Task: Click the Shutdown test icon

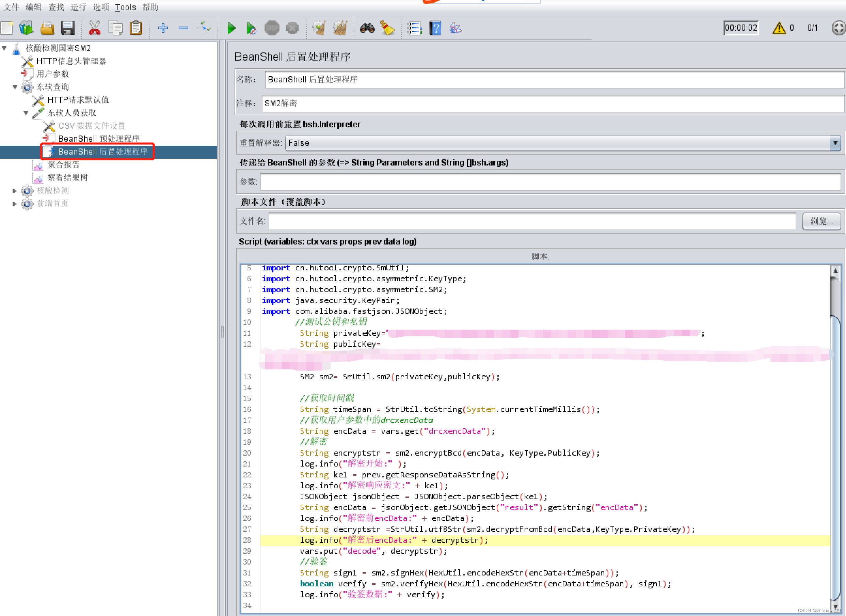Action: click(x=292, y=28)
